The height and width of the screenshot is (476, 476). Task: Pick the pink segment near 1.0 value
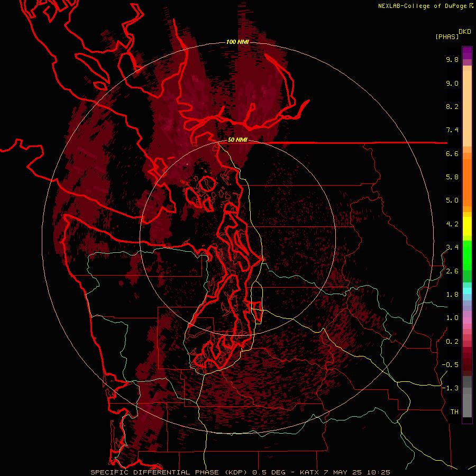pyautogui.click(x=467, y=321)
